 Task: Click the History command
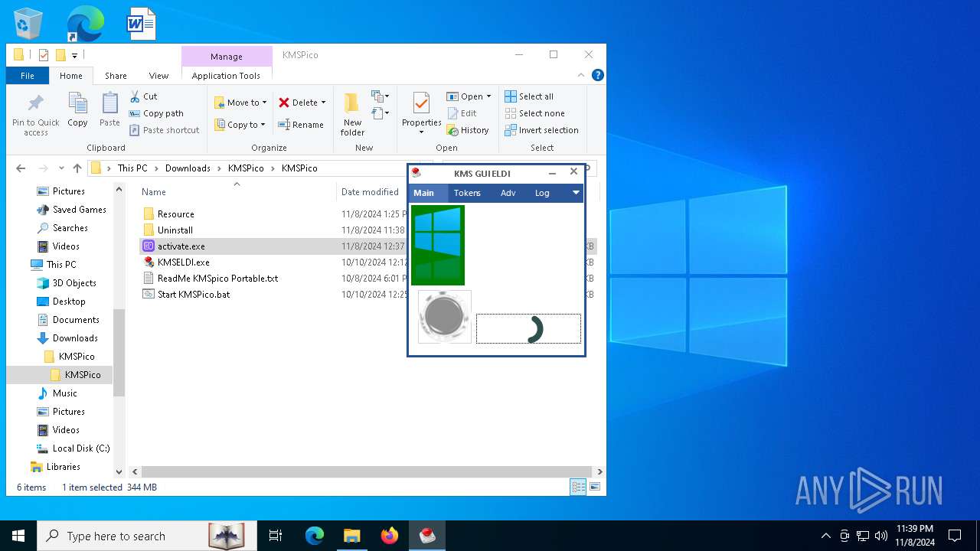pyautogui.click(x=468, y=130)
